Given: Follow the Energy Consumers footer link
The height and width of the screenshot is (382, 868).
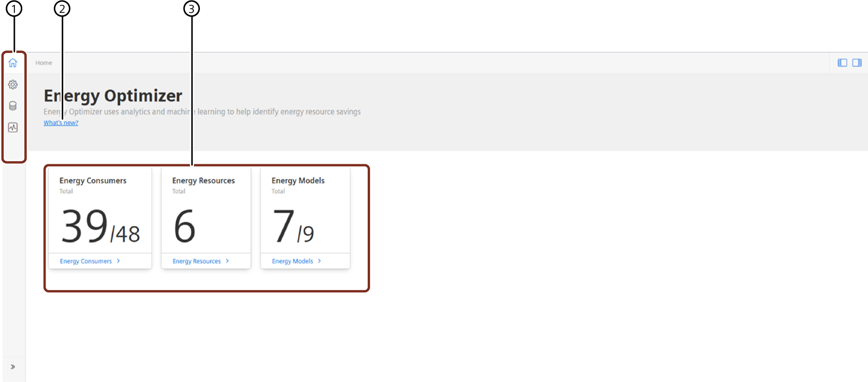Looking at the screenshot, I should click(x=86, y=261).
